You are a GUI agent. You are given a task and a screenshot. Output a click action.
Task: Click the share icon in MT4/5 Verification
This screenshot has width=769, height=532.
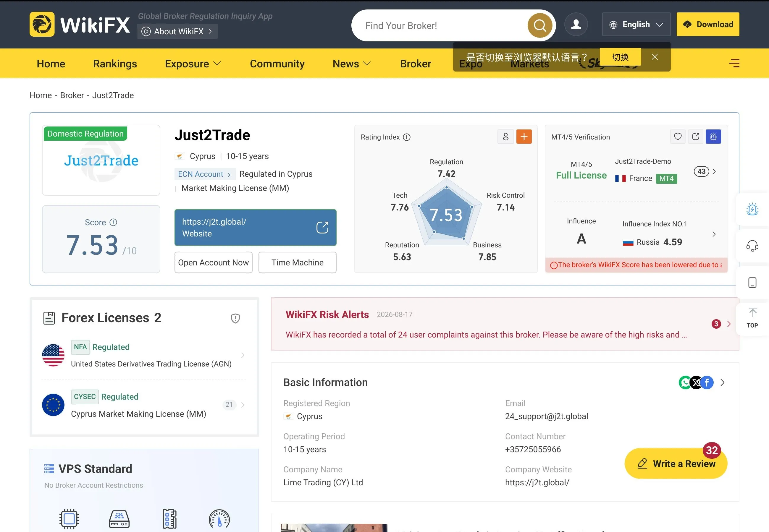(x=696, y=137)
